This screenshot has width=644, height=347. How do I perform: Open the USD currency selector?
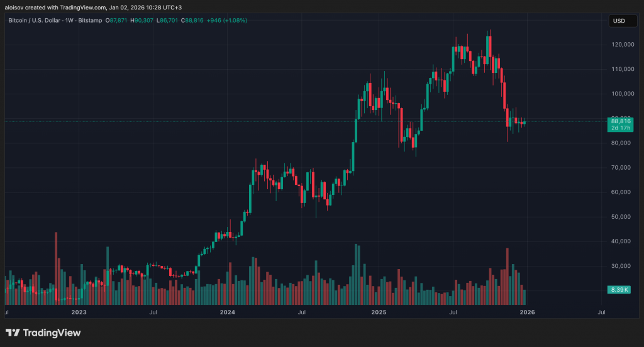pos(618,21)
